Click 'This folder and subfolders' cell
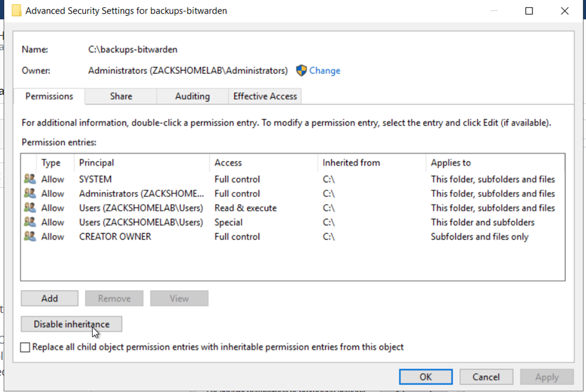The width and height of the screenshot is (586, 392). 483,222
